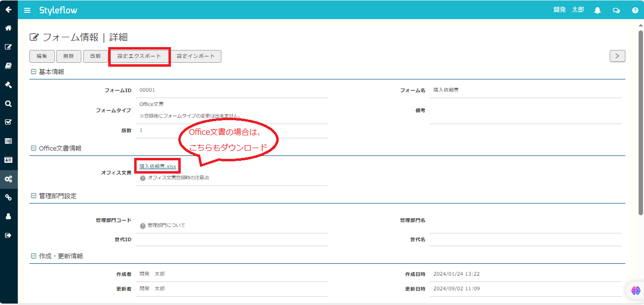This screenshot has width=644, height=305.
Task: Open the ID card icon in the sidebar
Action: (8, 160)
